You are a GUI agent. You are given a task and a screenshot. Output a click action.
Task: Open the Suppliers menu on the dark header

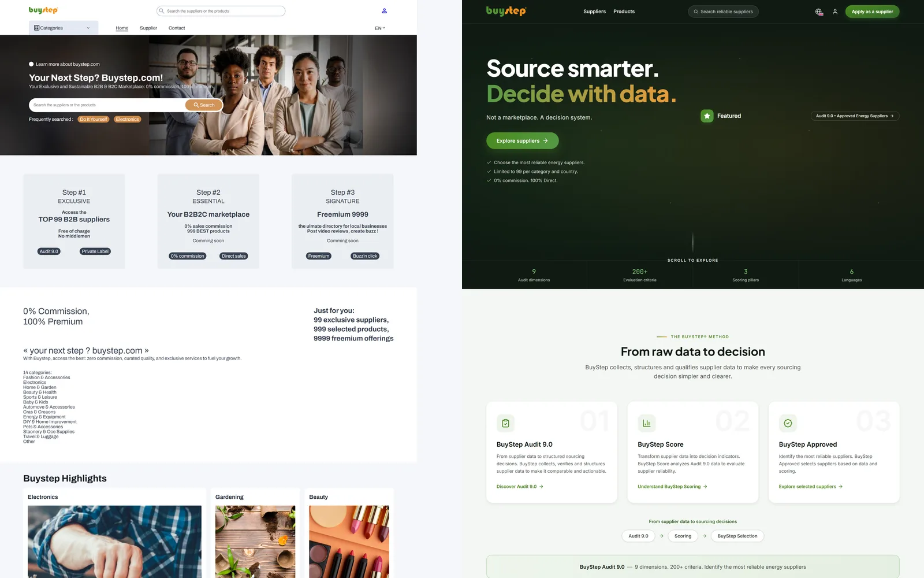point(594,12)
